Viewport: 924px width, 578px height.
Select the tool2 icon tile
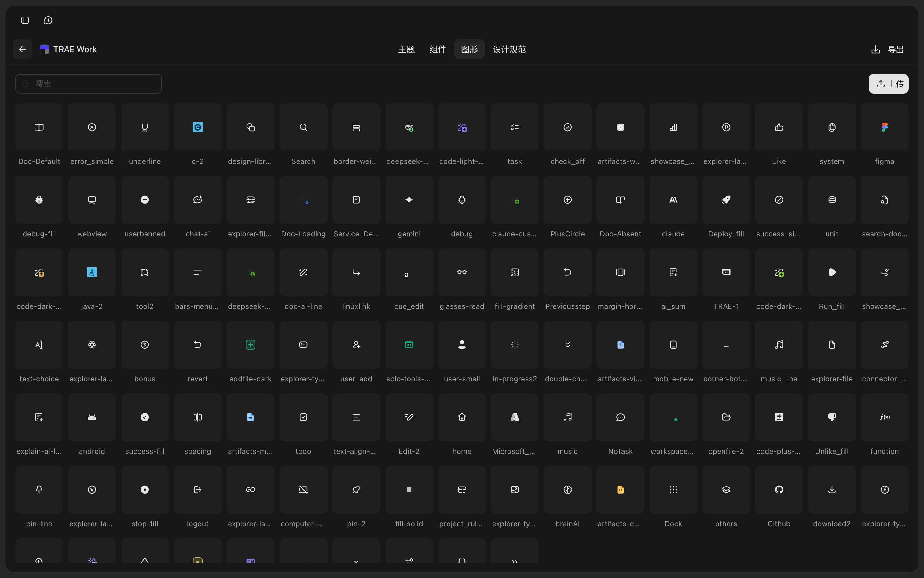click(x=145, y=272)
